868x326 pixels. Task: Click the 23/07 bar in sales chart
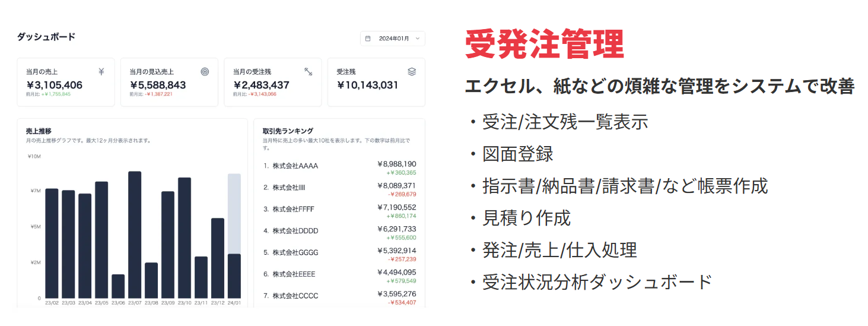[x=135, y=235]
